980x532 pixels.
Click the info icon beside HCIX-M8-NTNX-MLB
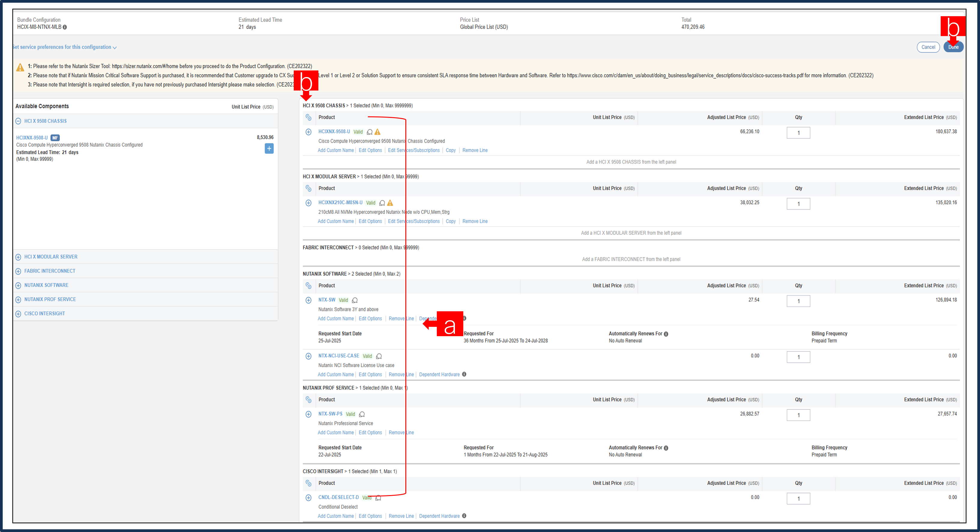point(65,27)
